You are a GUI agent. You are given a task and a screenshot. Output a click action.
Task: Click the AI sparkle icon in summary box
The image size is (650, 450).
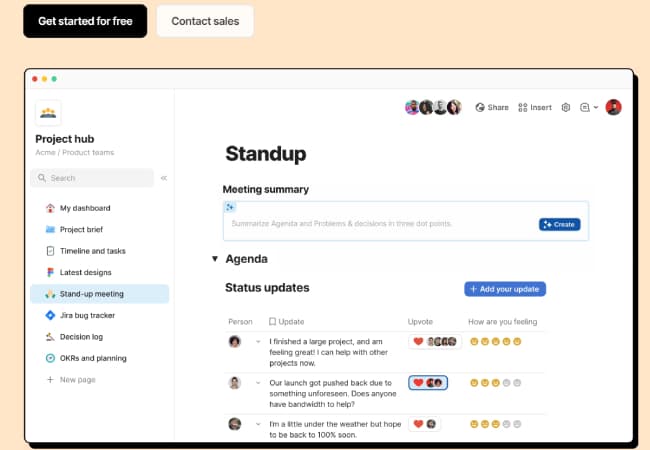point(230,207)
